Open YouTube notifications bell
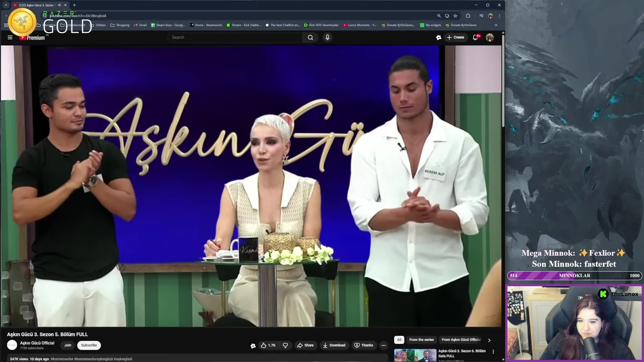The height and width of the screenshot is (362, 644). (x=475, y=37)
